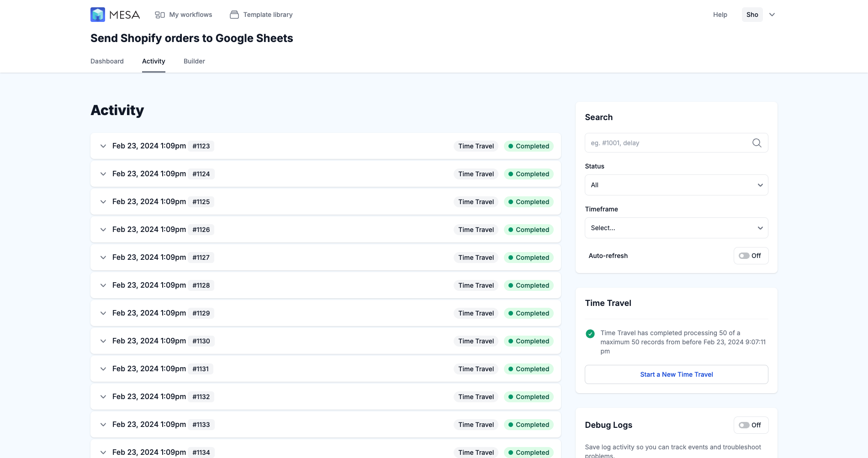868x458 pixels.
Task: Click Completed status on row #1134
Action: click(x=529, y=453)
